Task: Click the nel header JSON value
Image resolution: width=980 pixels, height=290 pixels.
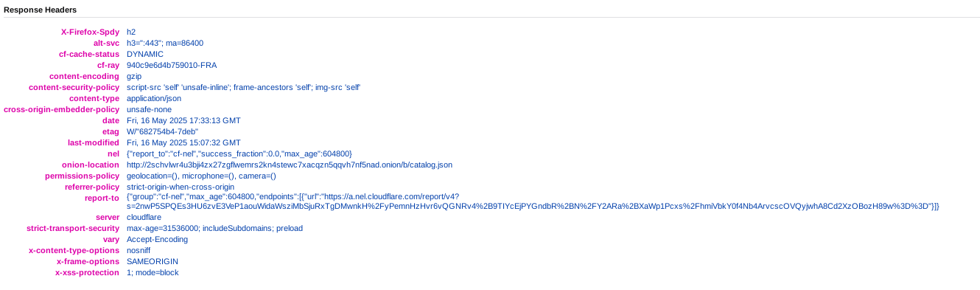Action: tap(239, 153)
